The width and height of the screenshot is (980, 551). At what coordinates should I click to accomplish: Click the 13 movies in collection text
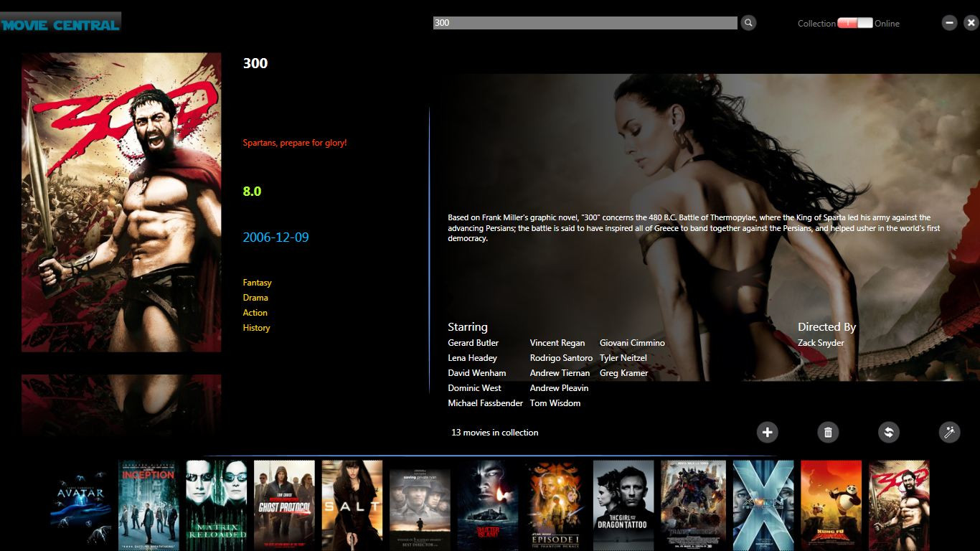coord(494,433)
